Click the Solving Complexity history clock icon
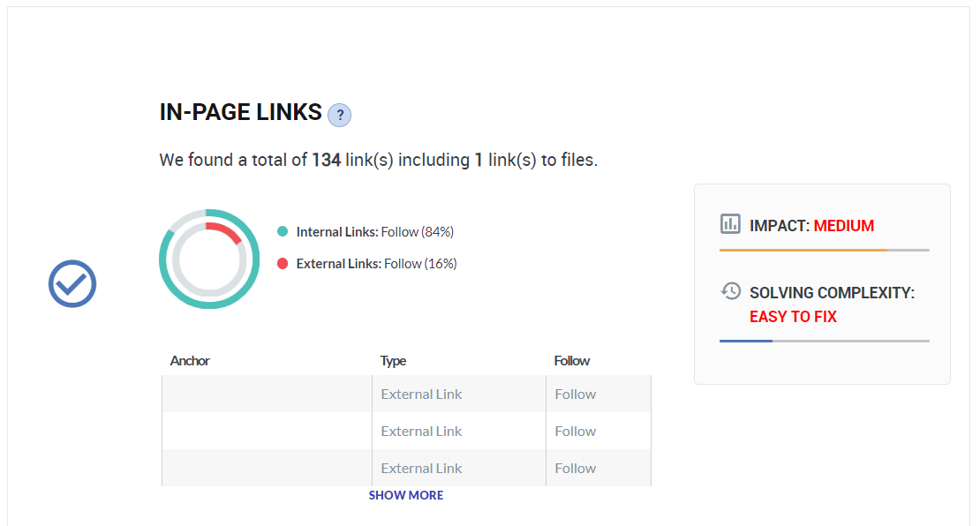 click(x=730, y=291)
